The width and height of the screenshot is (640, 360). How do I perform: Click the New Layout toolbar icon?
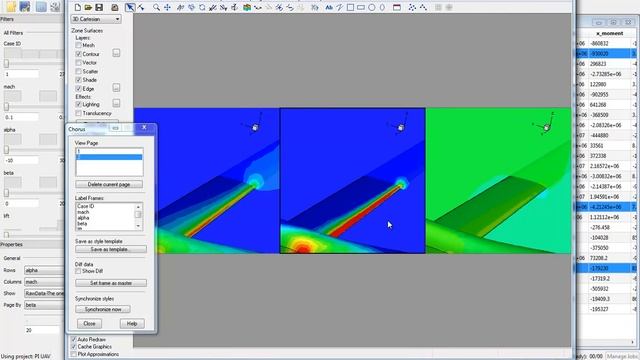pyautogui.click(x=78, y=7)
